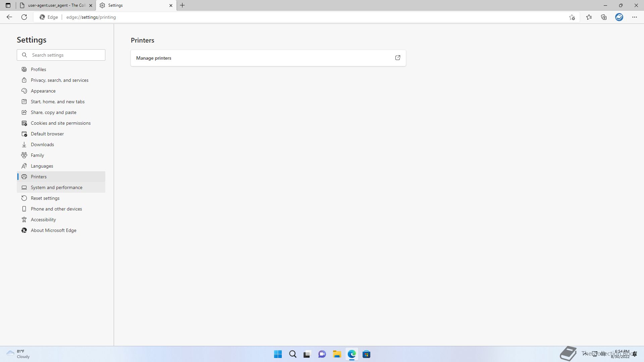This screenshot has height=362, width=644.
Task: Open Cookies and site permissions
Action: (61, 123)
